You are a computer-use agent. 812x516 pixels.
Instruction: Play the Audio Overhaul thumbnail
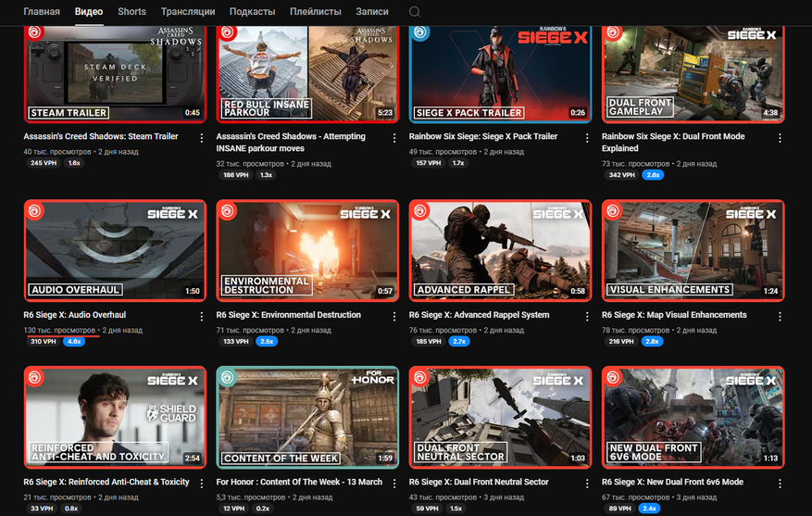(x=115, y=250)
